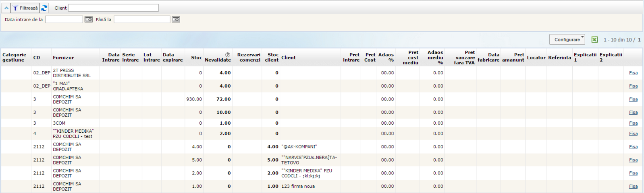Click the Filtrează funnel button
The width and height of the screenshot is (644, 193).
25,8
